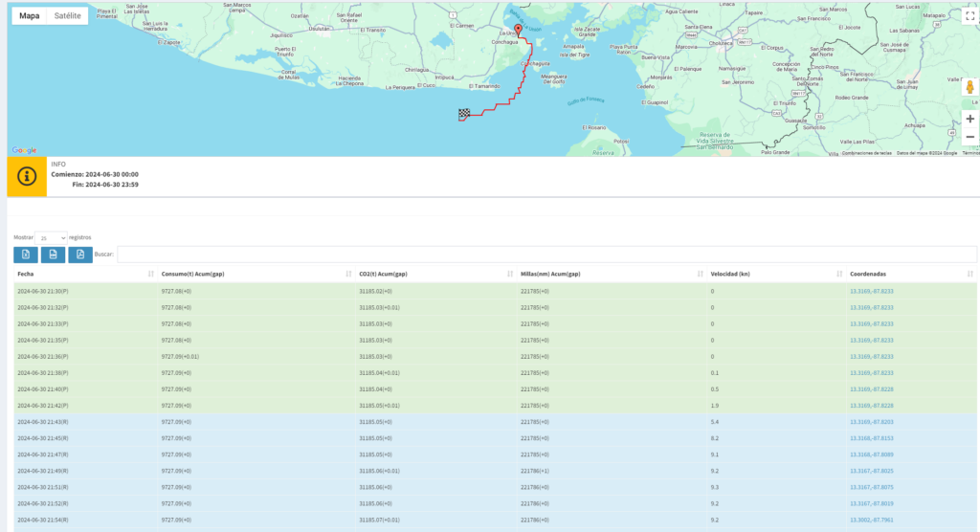Click the yellow info icon
The height and width of the screenshot is (532, 980).
click(27, 177)
